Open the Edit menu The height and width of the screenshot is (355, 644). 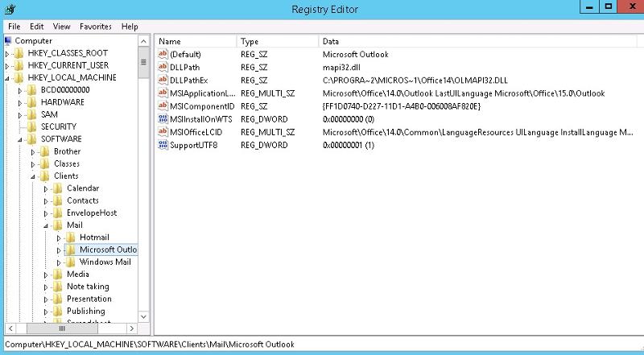[36, 27]
